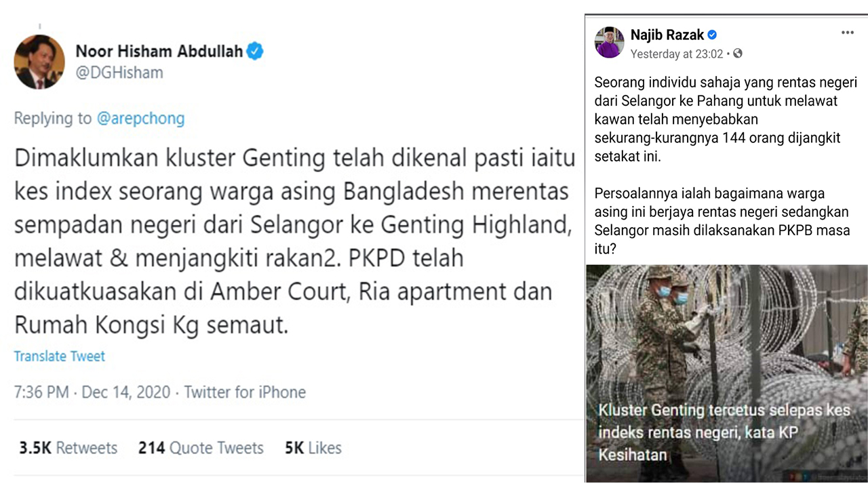Click the Twitter for iPhone source label
The height and width of the screenshot is (488, 868).
[245, 392]
